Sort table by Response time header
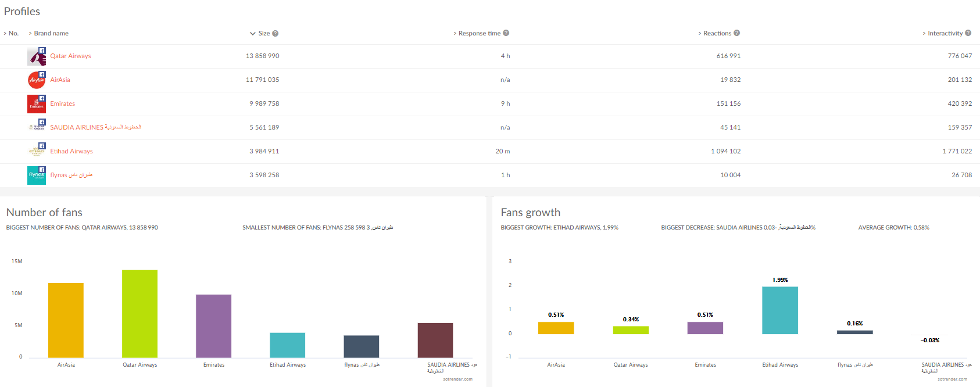 (x=479, y=33)
